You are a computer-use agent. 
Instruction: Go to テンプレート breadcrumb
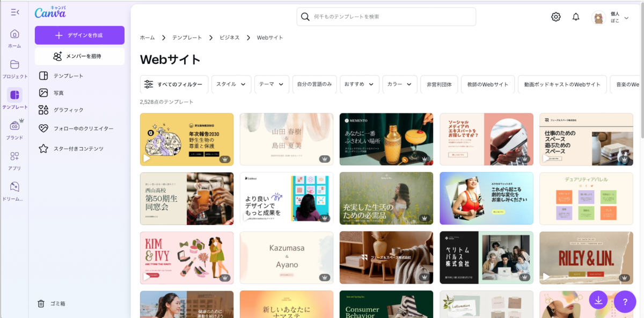tap(187, 38)
